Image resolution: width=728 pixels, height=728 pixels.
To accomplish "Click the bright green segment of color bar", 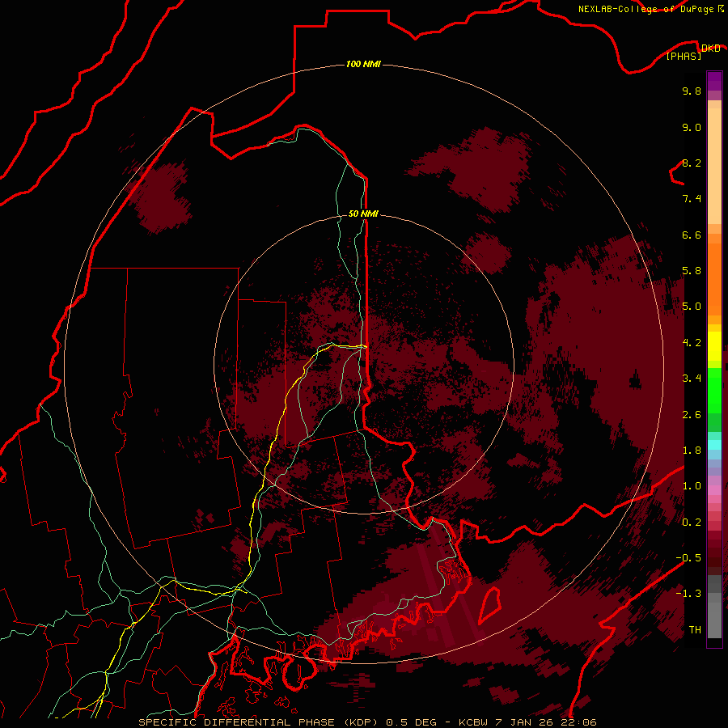I will [714, 390].
